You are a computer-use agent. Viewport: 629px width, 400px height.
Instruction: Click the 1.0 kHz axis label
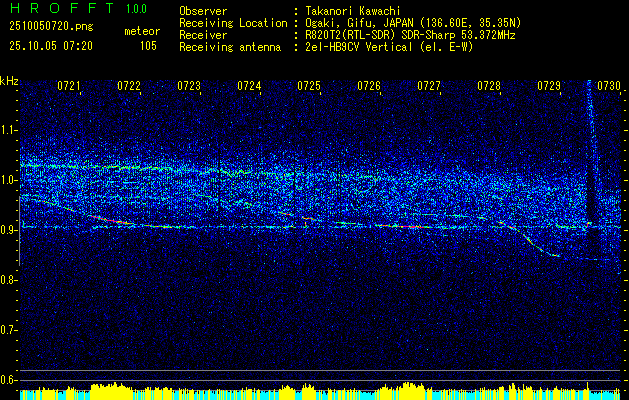point(10,181)
